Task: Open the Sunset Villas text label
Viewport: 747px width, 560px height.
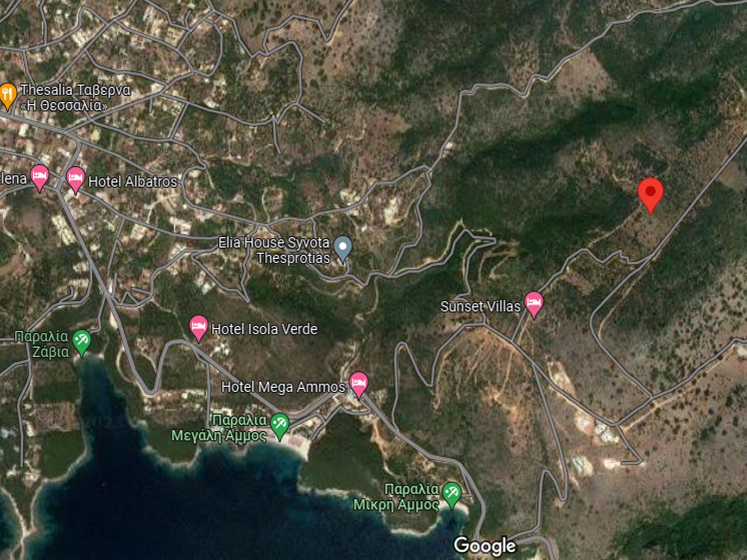Action: pos(480,307)
